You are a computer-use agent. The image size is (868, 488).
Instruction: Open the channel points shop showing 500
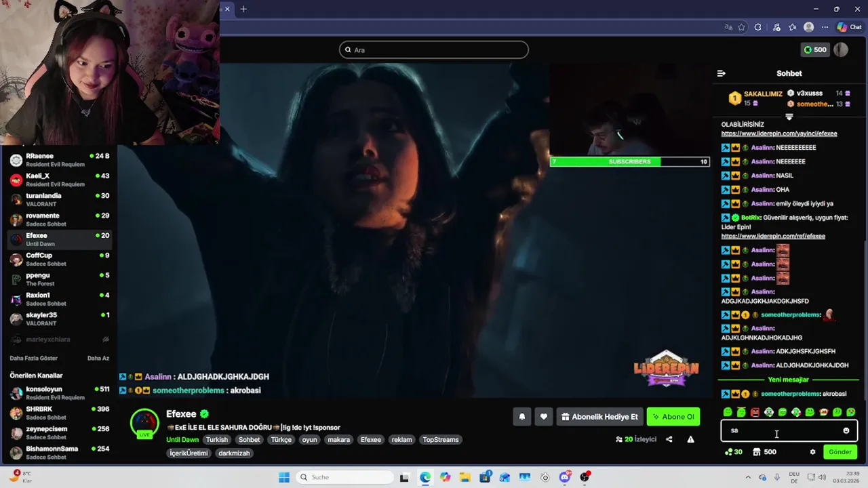click(x=764, y=452)
